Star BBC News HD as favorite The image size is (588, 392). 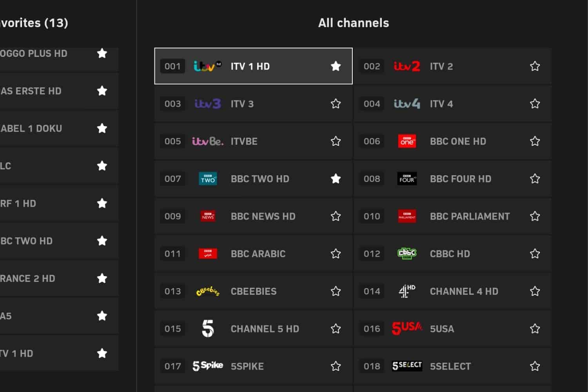336,216
